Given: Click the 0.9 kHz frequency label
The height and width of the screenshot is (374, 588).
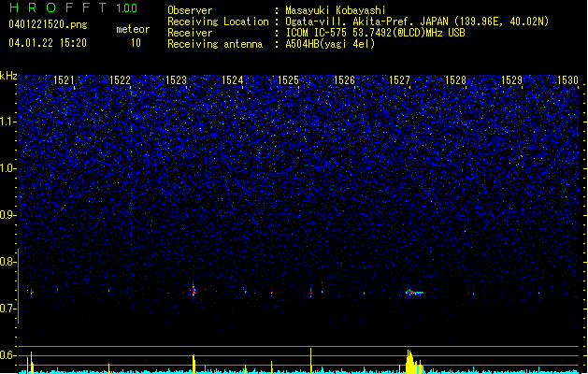Looking at the screenshot, I should click(x=8, y=215).
